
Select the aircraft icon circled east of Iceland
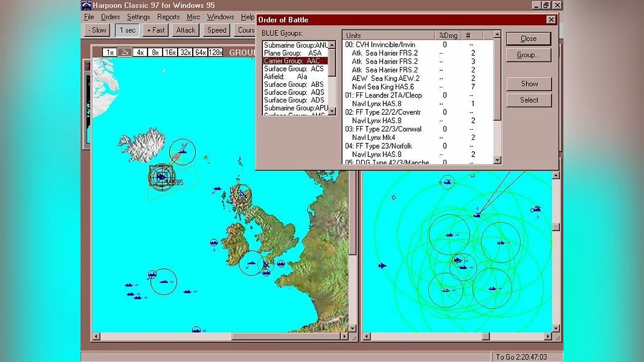click(x=182, y=152)
